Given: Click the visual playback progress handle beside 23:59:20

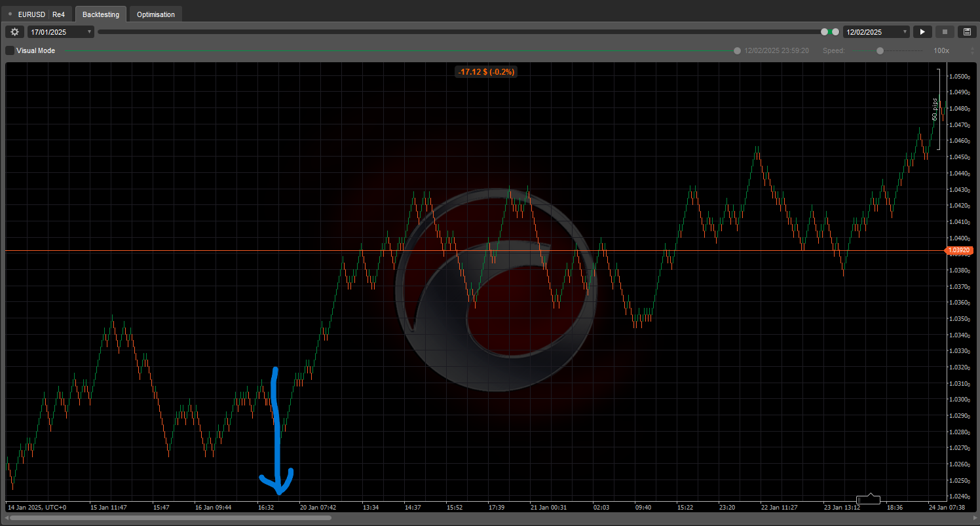Looking at the screenshot, I should point(738,50).
